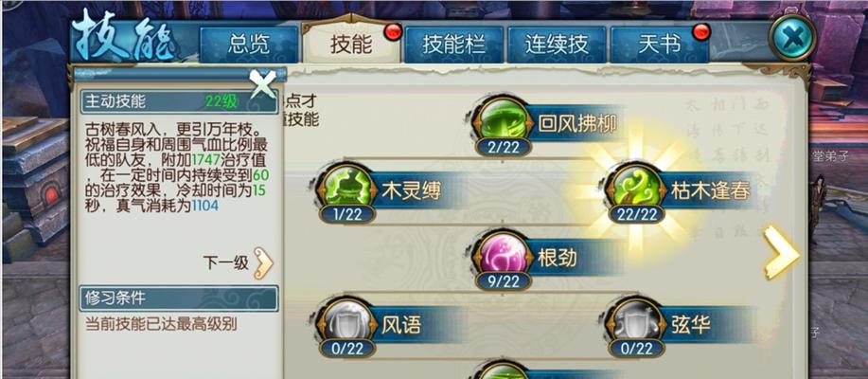Select the locked 弦华 skill icon
The height and width of the screenshot is (379, 868).
[635, 322]
